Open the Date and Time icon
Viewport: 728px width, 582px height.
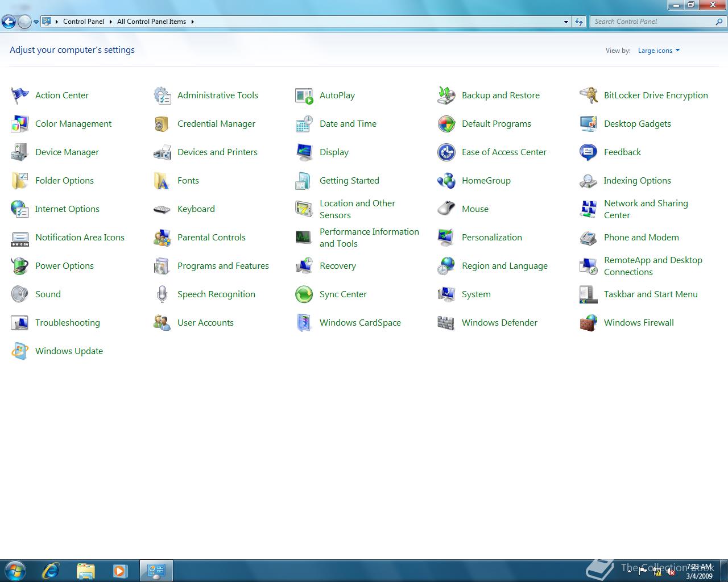coord(304,124)
